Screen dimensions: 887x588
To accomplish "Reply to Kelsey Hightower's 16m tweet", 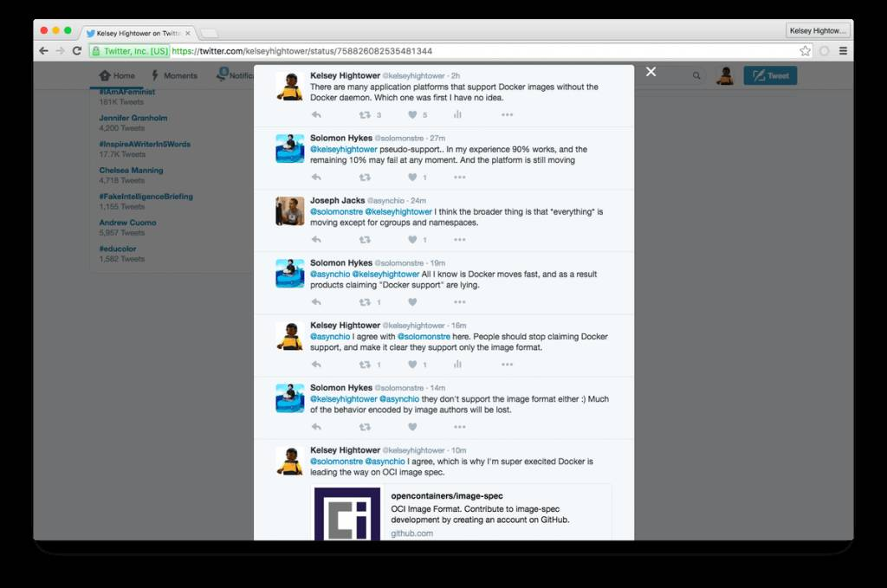I will pyautogui.click(x=316, y=365).
